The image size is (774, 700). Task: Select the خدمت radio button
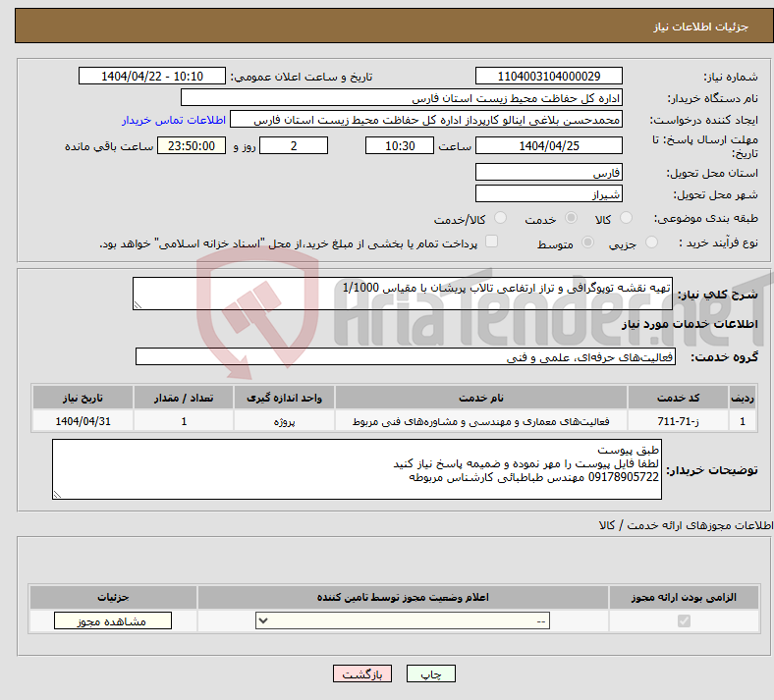tap(571, 218)
